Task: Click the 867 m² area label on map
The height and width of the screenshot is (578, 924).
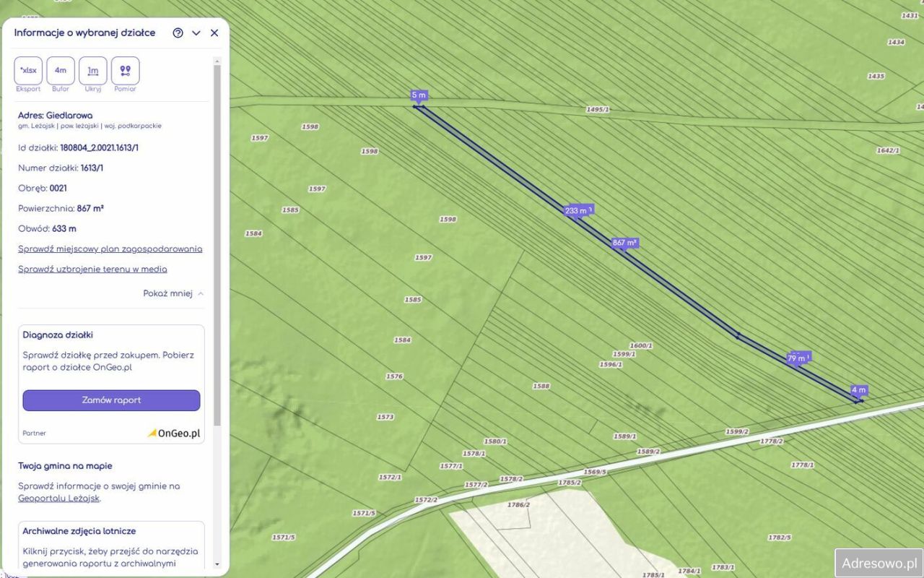Action: click(x=624, y=243)
